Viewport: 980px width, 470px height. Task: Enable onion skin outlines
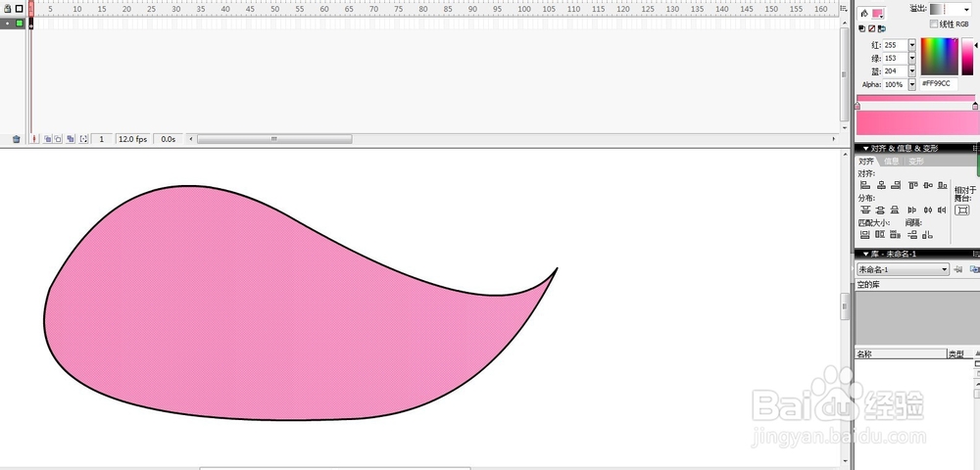click(x=58, y=139)
